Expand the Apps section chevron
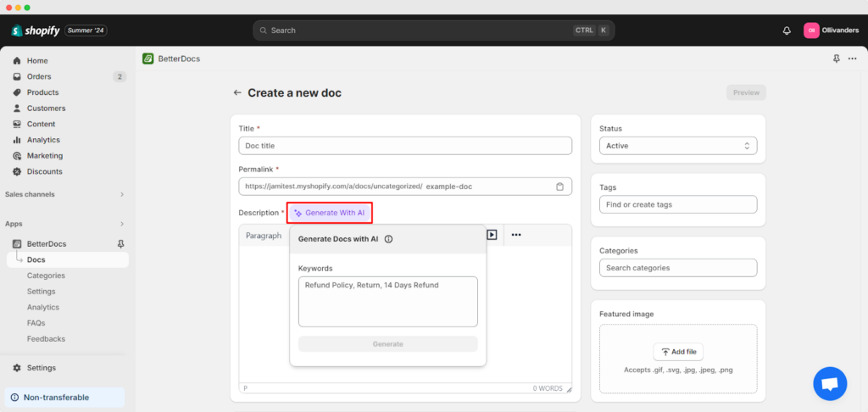Image resolution: width=868 pixels, height=412 pixels. tap(122, 224)
